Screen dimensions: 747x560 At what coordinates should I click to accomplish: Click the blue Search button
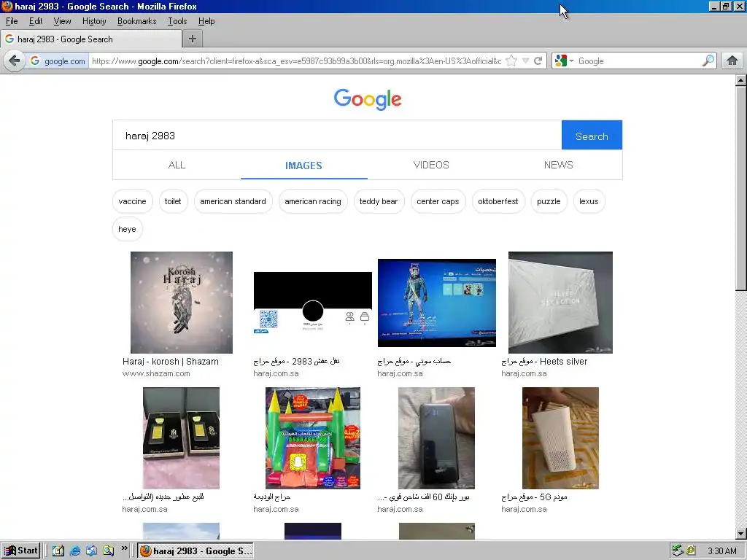pos(592,136)
